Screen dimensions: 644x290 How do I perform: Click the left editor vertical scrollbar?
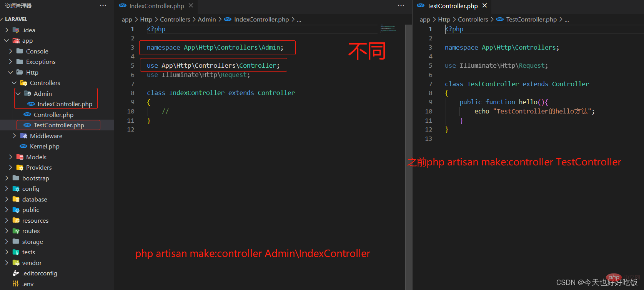(409, 157)
